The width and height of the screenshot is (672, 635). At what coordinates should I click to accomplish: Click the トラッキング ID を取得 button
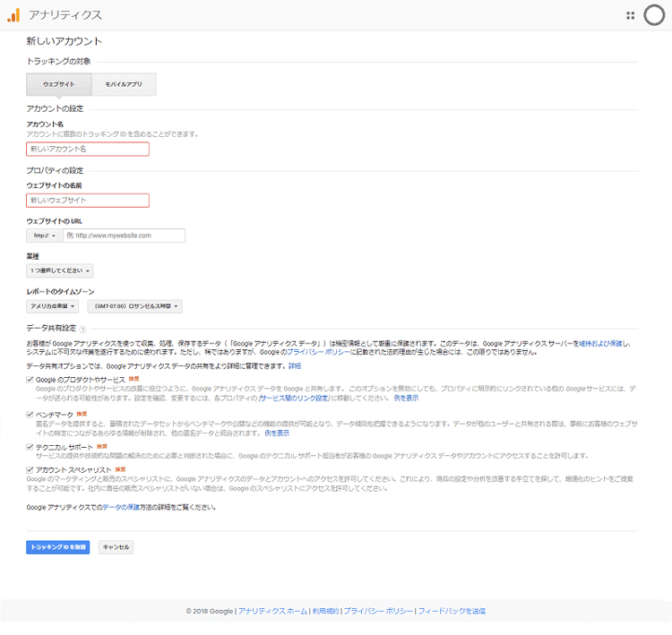click(x=58, y=547)
